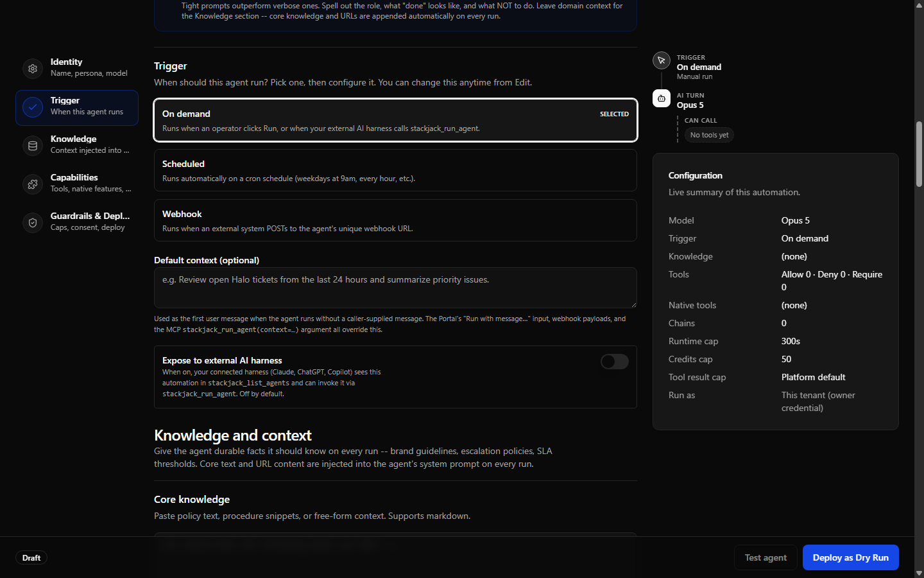Click the Identity gear icon in sidebar
Image resolution: width=924 pixels, height=578 pixels.
click(33, 69)
